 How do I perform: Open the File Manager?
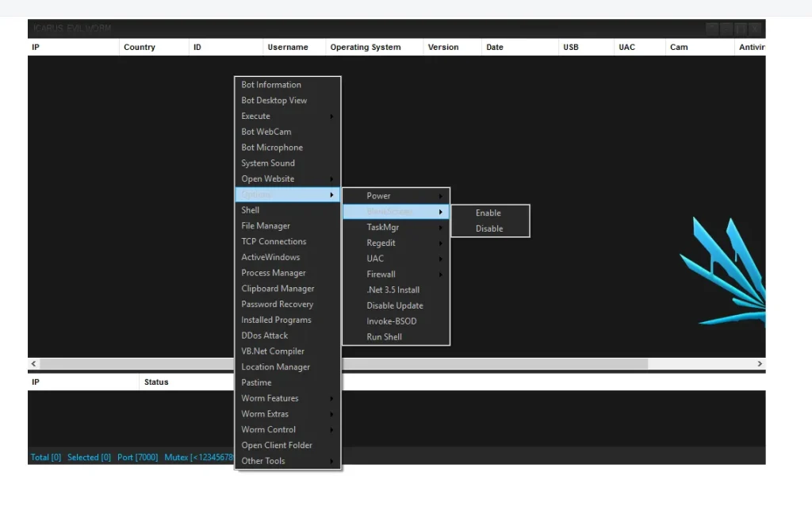[265, 225]
